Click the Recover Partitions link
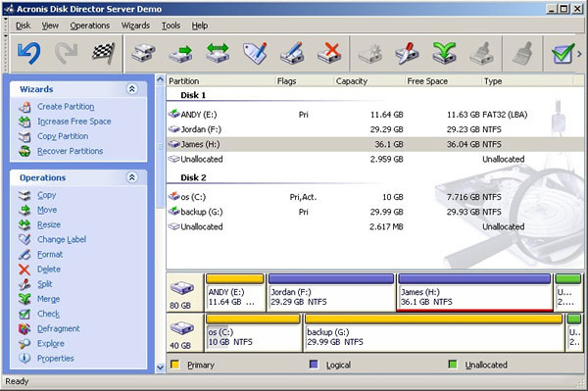The image size is (588, 391). [71, 151]
